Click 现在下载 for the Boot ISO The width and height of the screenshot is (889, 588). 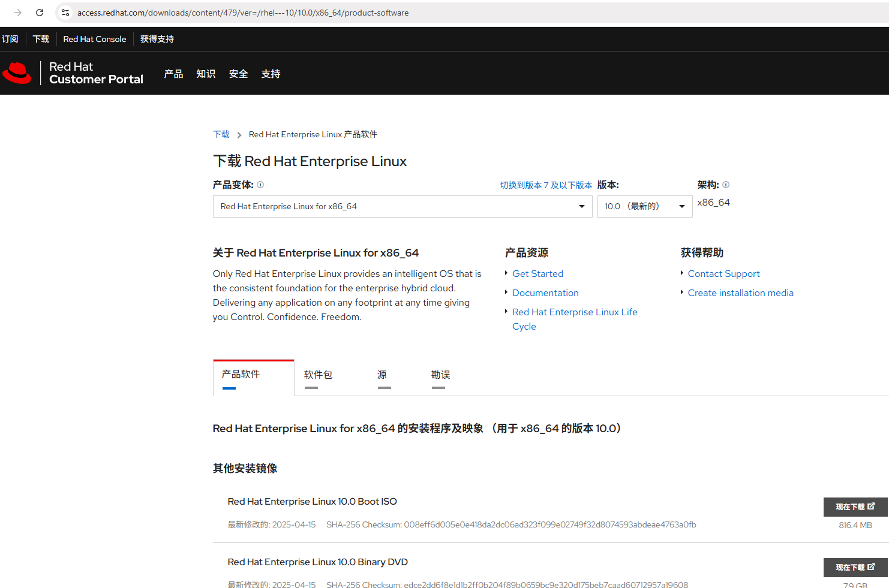point(855,507)
